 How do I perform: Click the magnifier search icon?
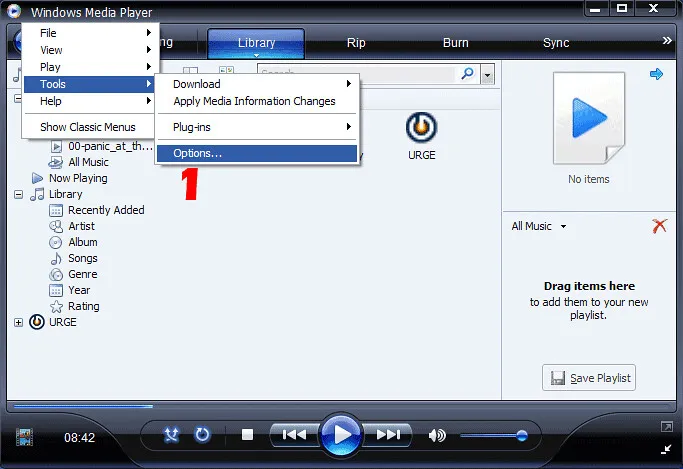(467, 74)
